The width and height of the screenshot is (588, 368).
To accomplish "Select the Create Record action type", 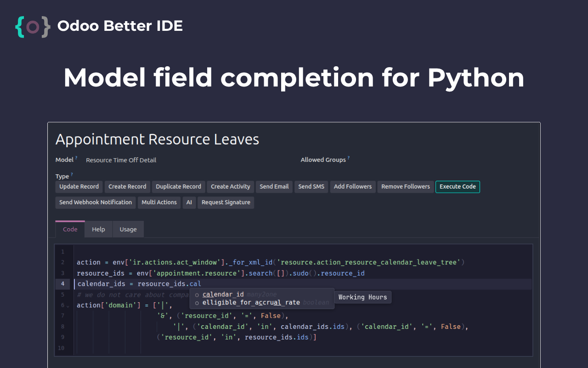I will pyautogui.click(x=127, y=187).
